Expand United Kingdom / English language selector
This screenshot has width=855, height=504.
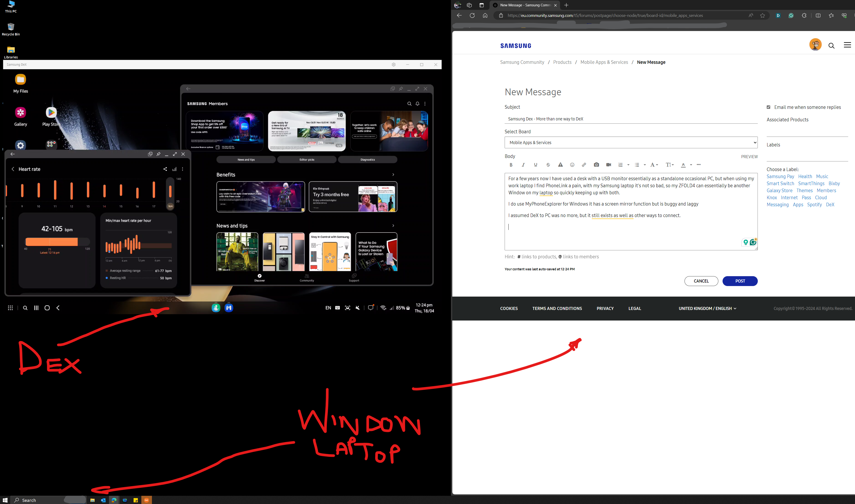pyautogui.click(x=707, y=309)
